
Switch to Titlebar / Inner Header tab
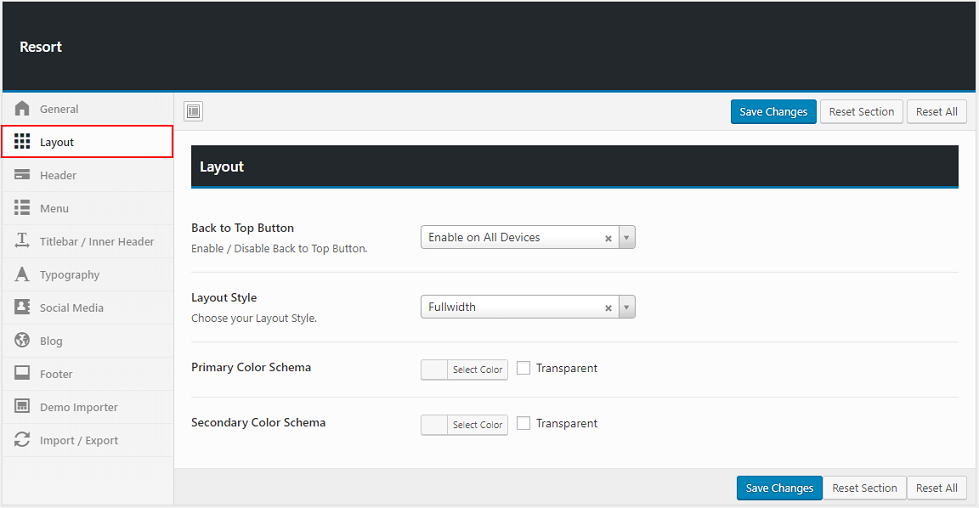(x=96, y=241)
